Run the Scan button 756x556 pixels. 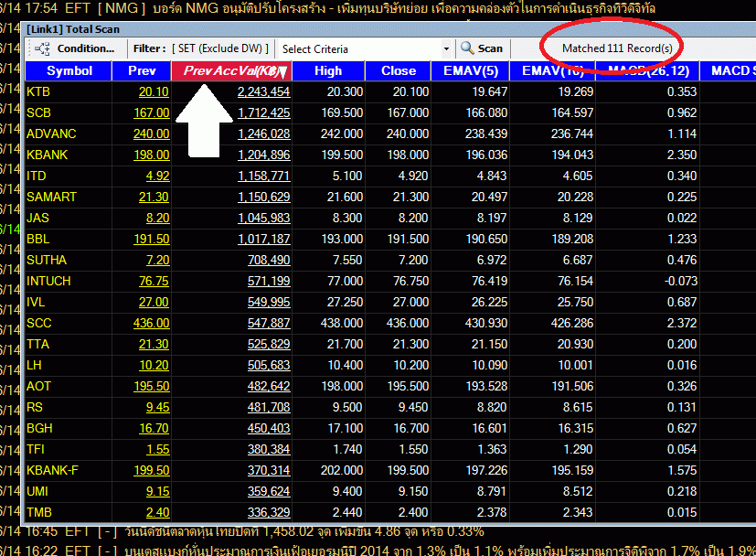(x=482, y=48)
